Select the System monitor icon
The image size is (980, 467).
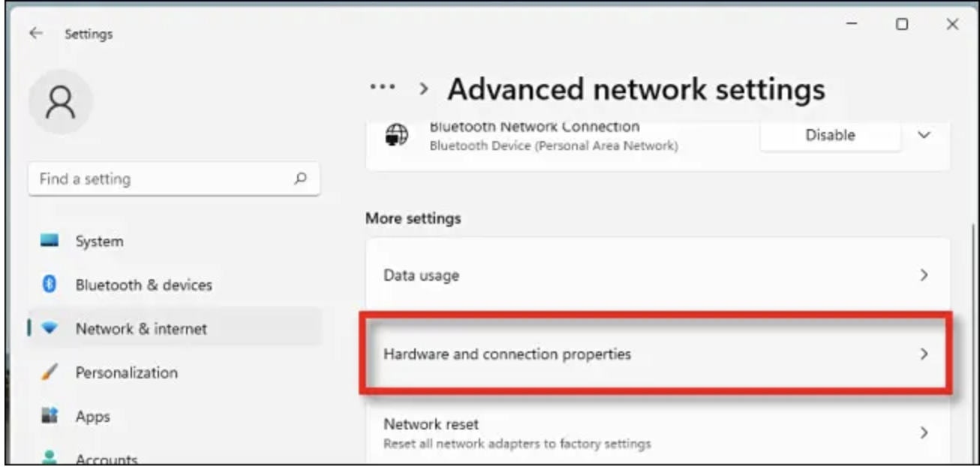click(50, 242)
